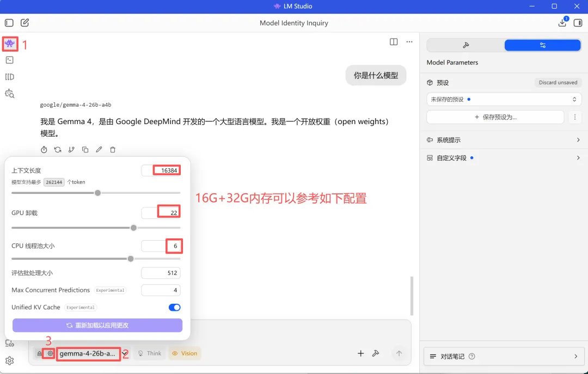Click the CPU 线程池大小 6 input field
This screenshot has height=374, width=588.
click(x=161, y=246)
